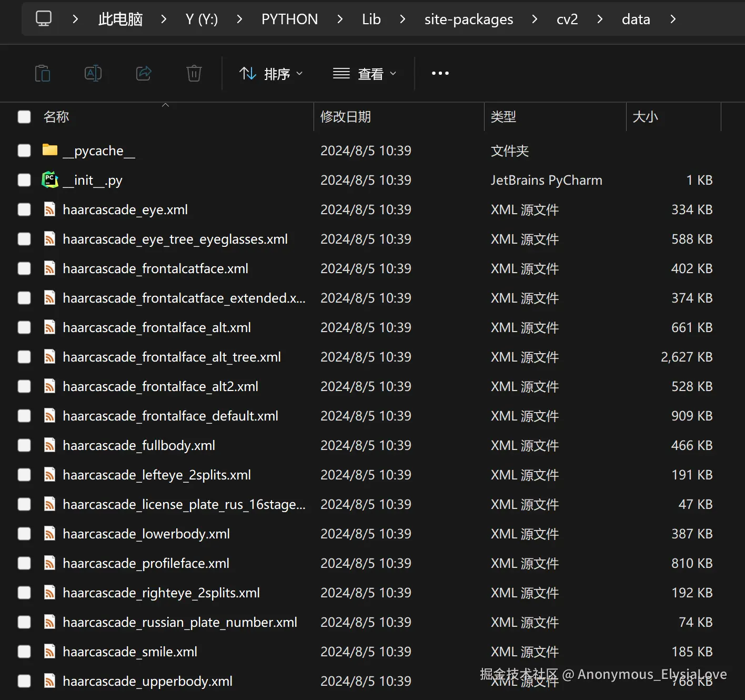
Task: Select the 909 KB size cell
Action: pyautogui.click(x=692, y=416)
